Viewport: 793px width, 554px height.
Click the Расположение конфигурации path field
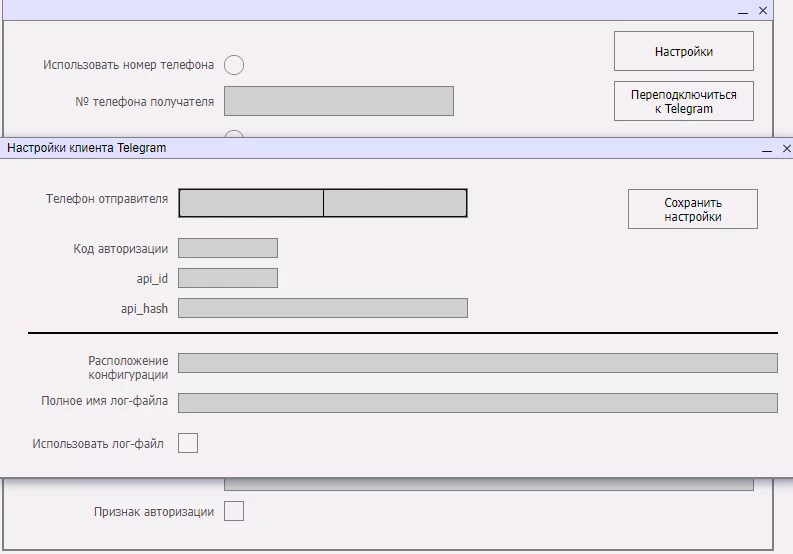477,363
